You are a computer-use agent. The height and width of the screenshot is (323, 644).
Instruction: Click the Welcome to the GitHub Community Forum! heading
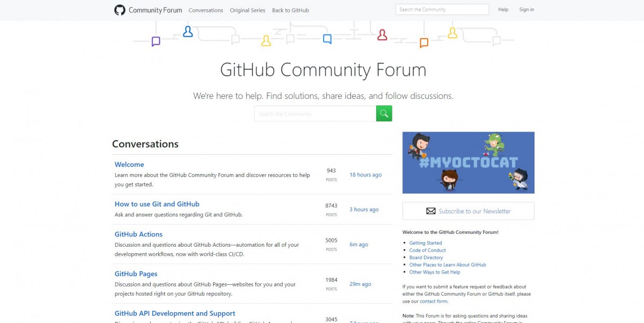point(450,232)
